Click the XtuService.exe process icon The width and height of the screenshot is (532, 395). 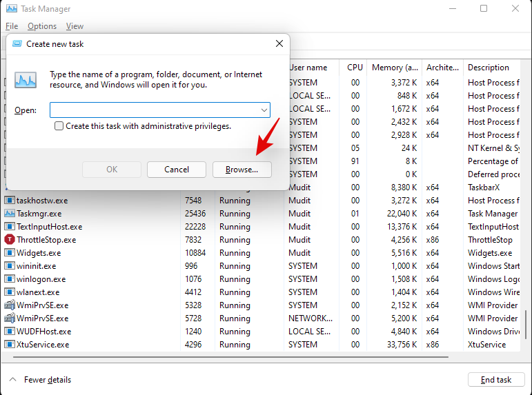pos(10,345)
